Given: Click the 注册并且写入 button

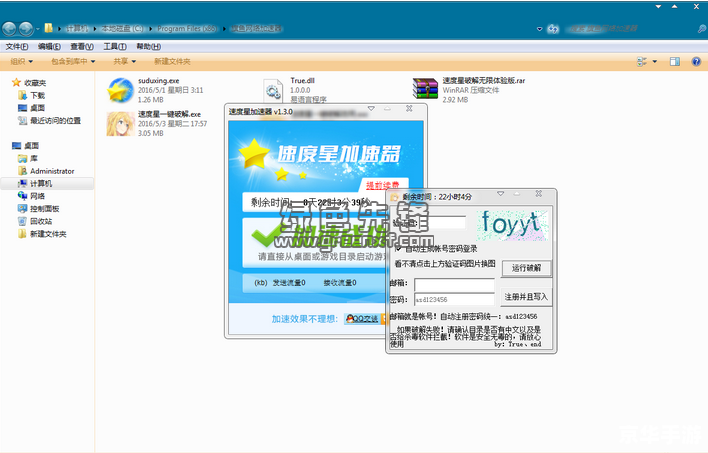Looking at the screenshot, I should tap(526, 296).
